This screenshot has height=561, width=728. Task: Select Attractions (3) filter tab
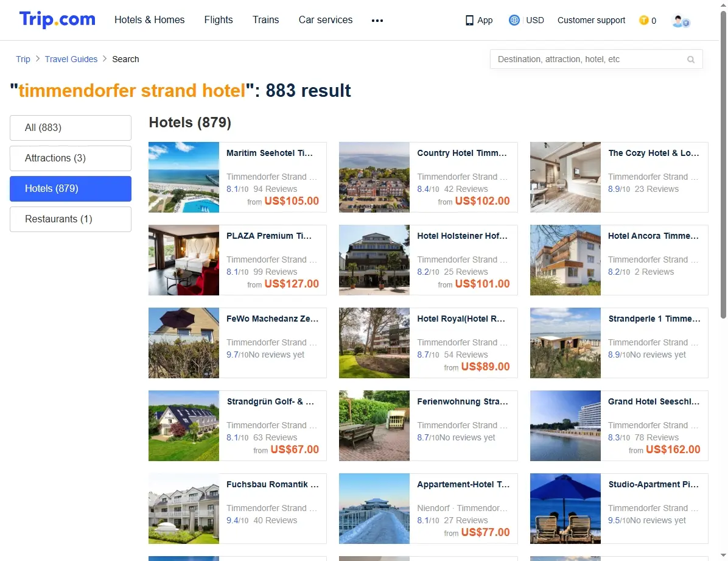tap(71, 158)
